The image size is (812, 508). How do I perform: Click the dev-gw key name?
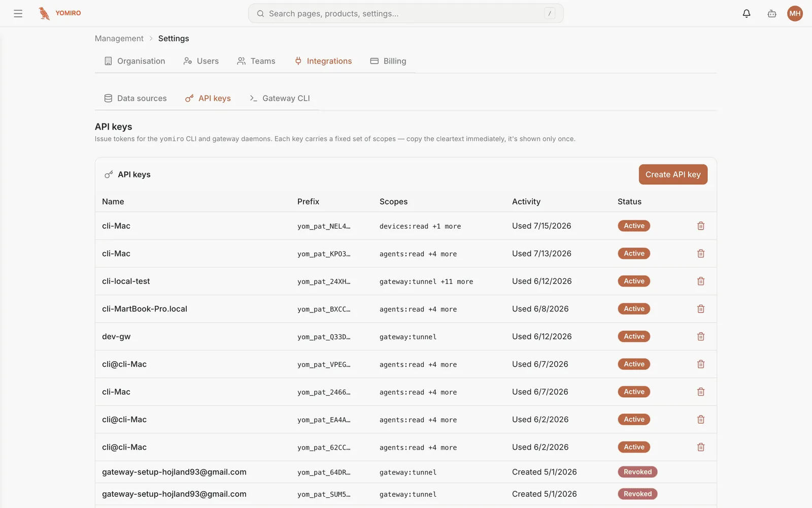116,337
